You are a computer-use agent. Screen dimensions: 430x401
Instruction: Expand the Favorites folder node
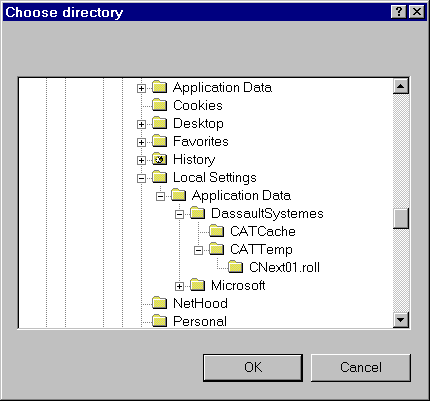pyautogui.click(x=141, y=142)
